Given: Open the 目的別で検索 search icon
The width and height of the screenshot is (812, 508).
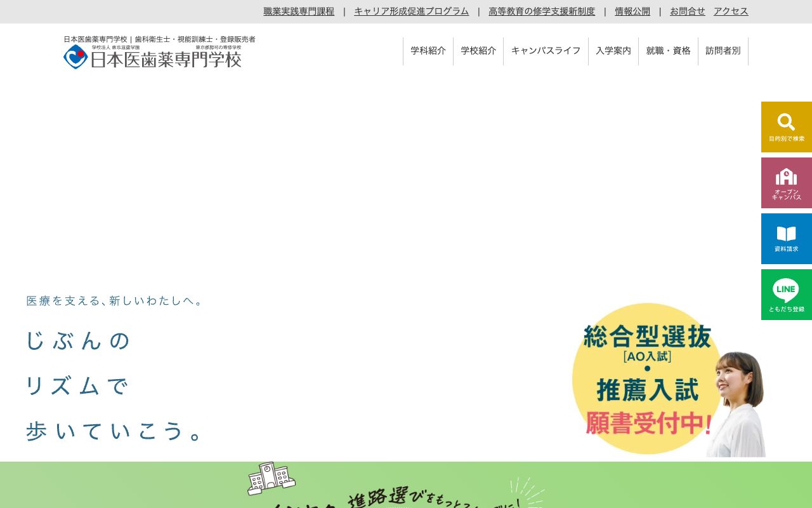Looking at the screenshot, I should pos(787,127).
